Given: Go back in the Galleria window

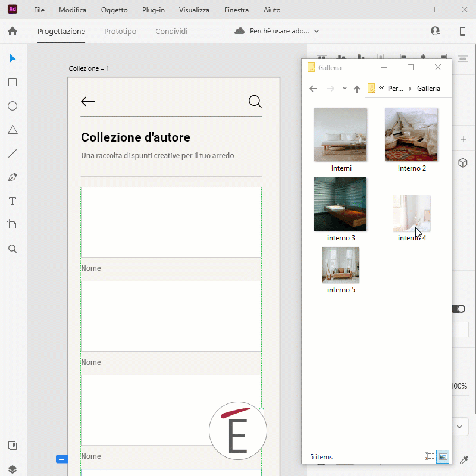Looking at the screenshot, I should [313, 89].
